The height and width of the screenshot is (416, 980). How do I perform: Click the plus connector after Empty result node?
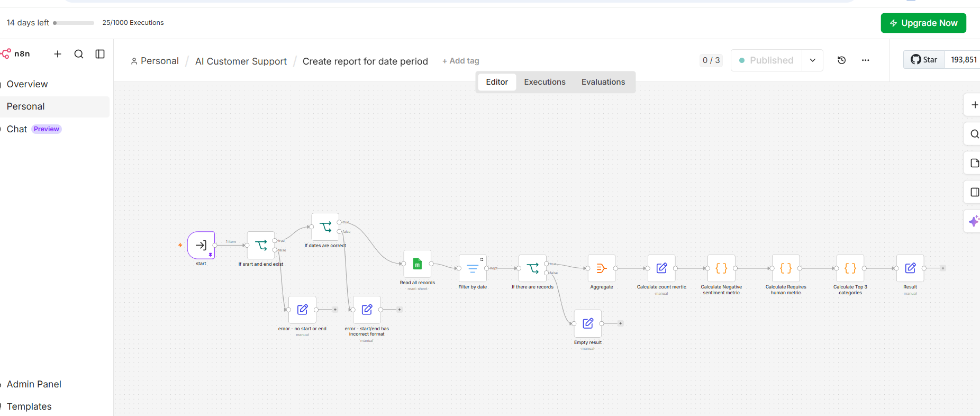click(621, 323)
